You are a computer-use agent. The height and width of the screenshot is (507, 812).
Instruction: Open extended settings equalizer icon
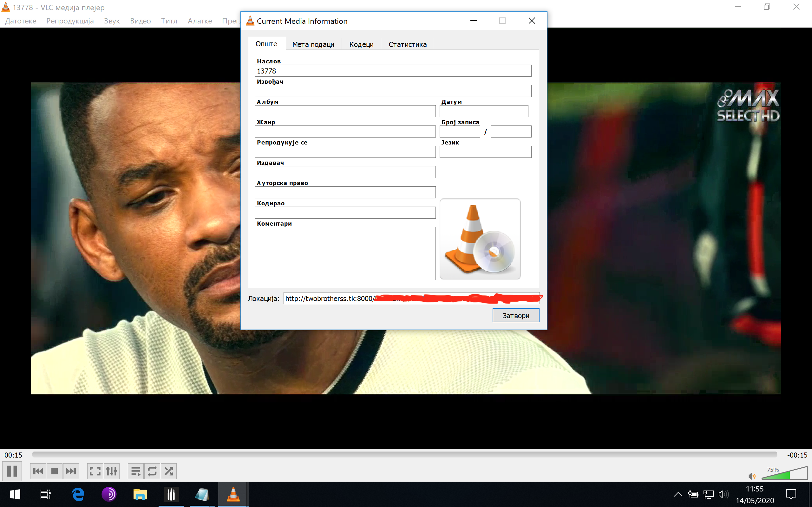[x=112, y=471]
